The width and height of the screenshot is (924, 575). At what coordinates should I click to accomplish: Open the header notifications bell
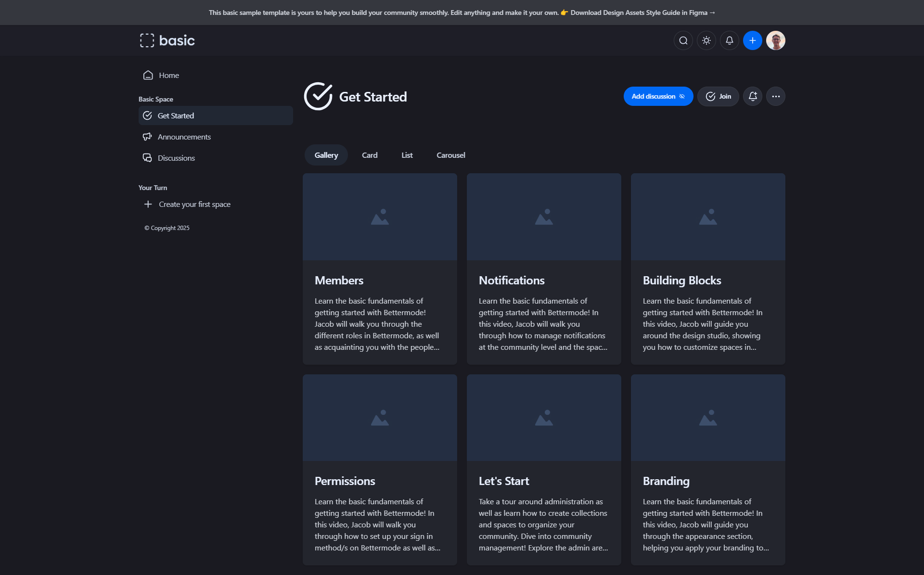(x=729, y=40)
